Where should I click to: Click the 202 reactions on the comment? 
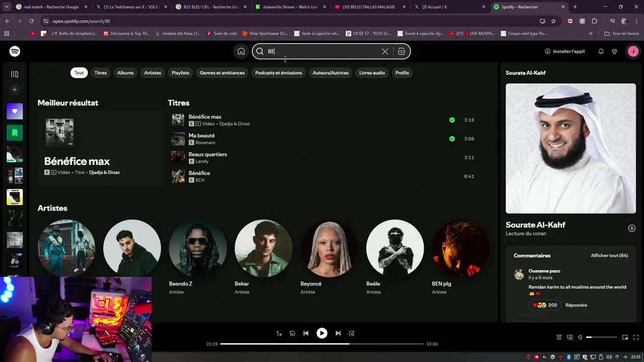[545, 305]
